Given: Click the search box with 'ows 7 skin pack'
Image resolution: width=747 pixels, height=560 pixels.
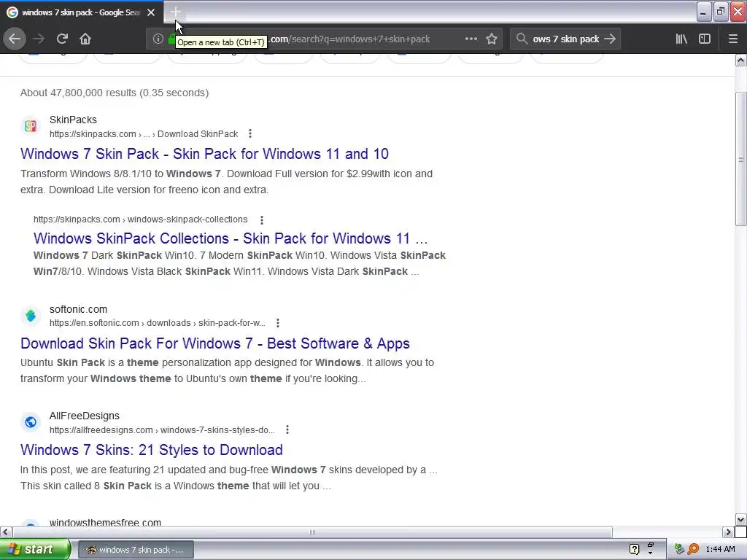Looking at the screenshot, I should click(565, 39).
